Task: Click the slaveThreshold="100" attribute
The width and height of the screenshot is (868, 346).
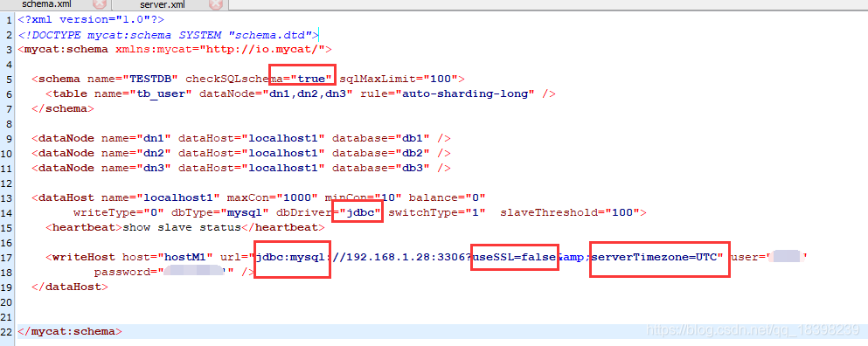Action: 570,212
